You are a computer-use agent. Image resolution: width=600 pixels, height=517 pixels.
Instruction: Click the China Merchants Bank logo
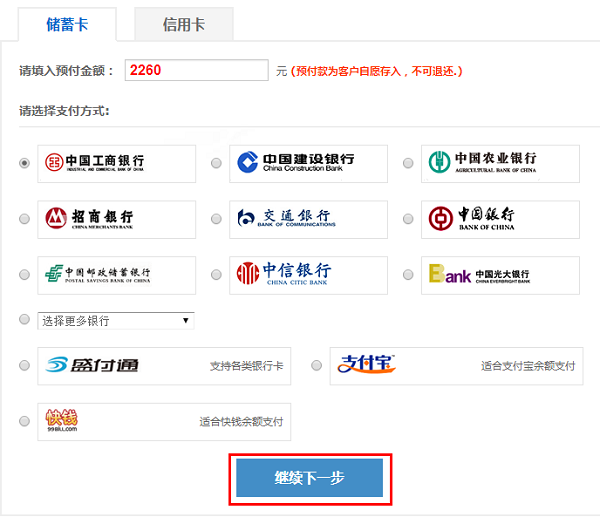(x=116, y=218)
